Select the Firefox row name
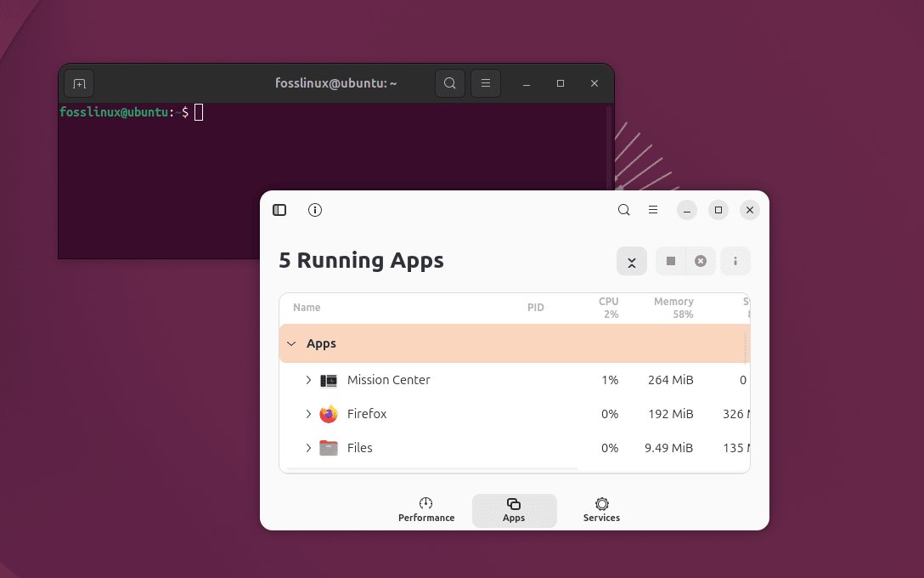Image resolution: width=924 pixels, height=578 pixels. 367,414
